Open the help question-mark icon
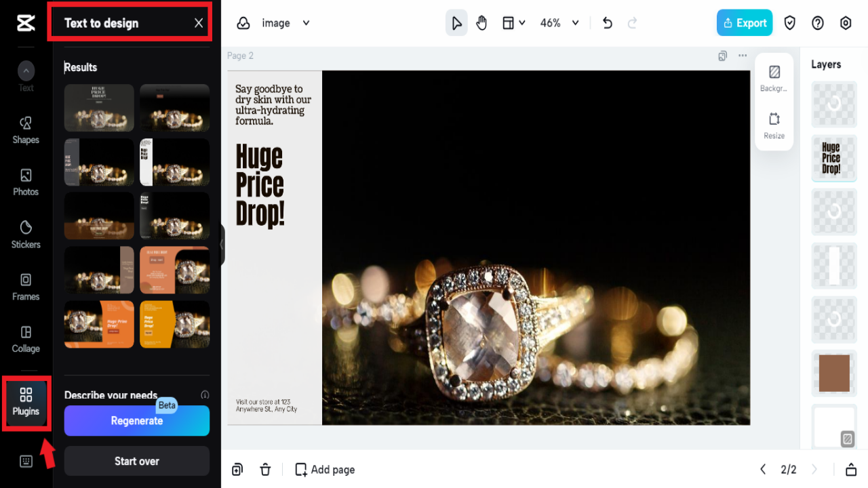The height and width of the screenshot is (488, 868). click(x=818, y=23)
